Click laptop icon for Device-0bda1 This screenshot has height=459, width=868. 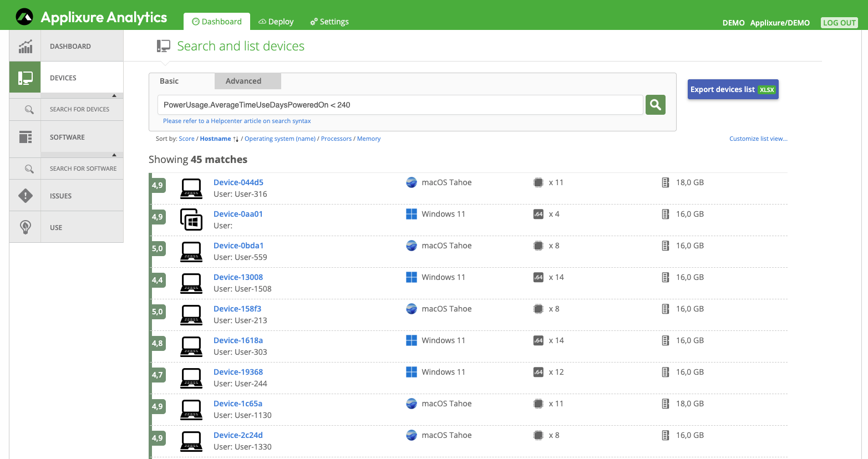click(x=191, y=252)
